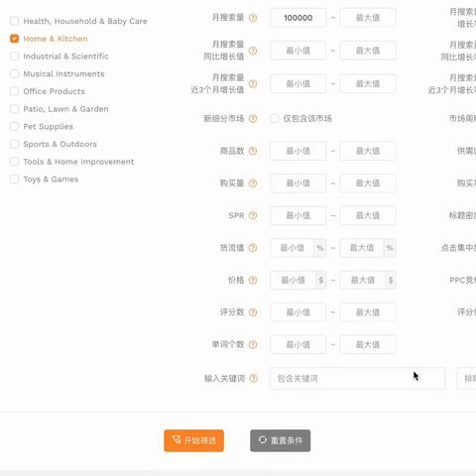The image size is (476, 476).
Task: Check Sports & Outdoors category
Action: point(14,144)
